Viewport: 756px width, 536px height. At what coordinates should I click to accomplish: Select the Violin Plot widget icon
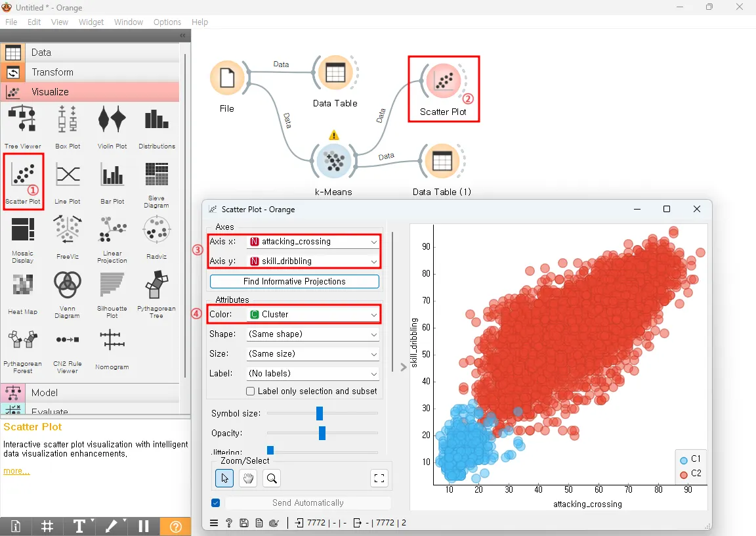click(112, 119)
